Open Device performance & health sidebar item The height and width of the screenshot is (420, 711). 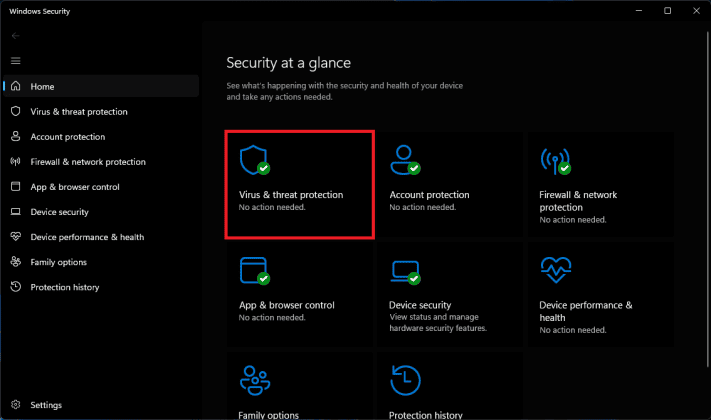pos(87,237)
